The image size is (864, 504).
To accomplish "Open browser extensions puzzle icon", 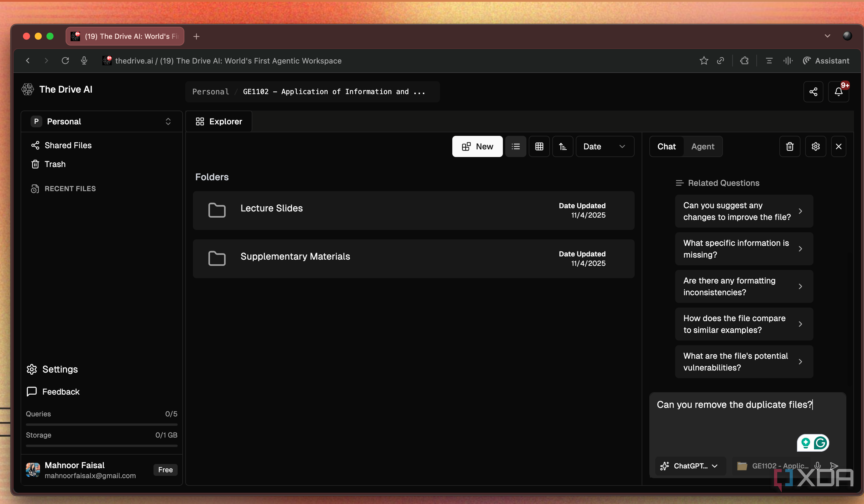I will click(x=744, y=61).
